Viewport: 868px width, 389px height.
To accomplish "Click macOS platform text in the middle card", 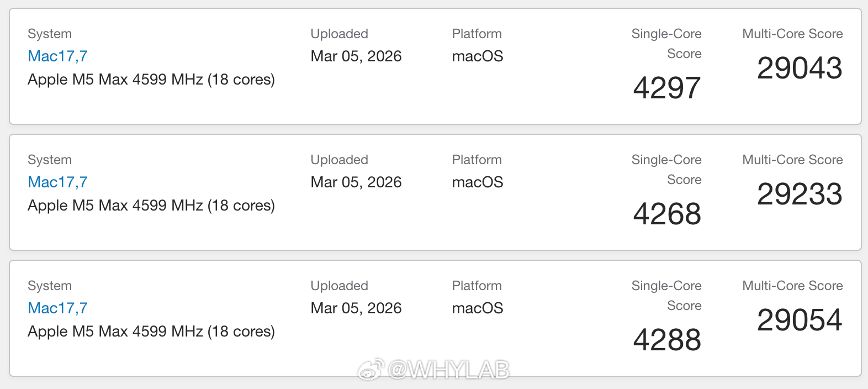I will 478,182.
